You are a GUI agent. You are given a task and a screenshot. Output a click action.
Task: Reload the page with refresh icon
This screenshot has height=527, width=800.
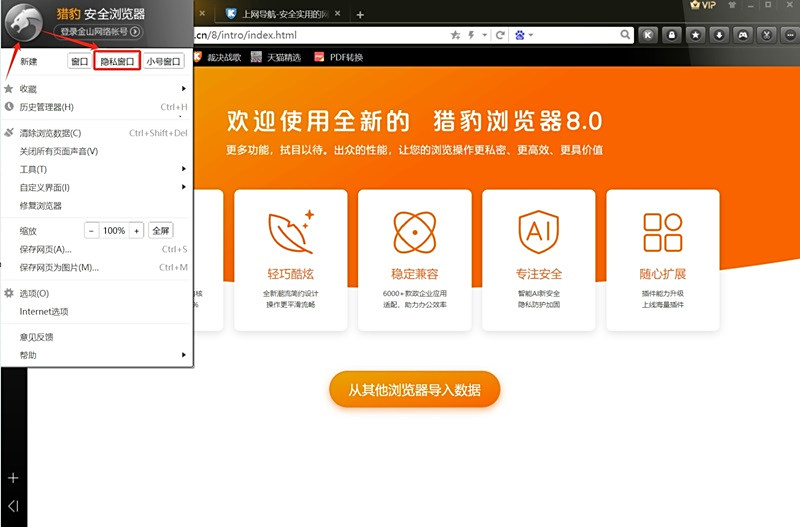[500, 35]
